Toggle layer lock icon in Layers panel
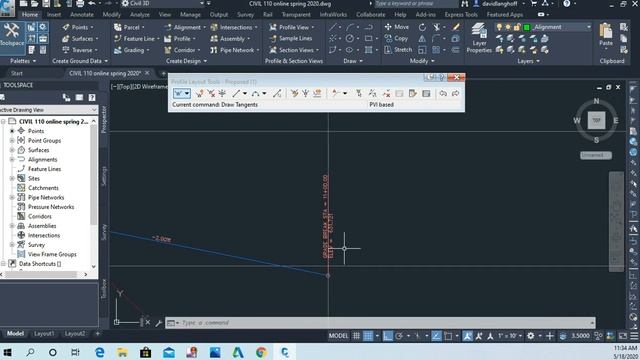 point(517,27)
